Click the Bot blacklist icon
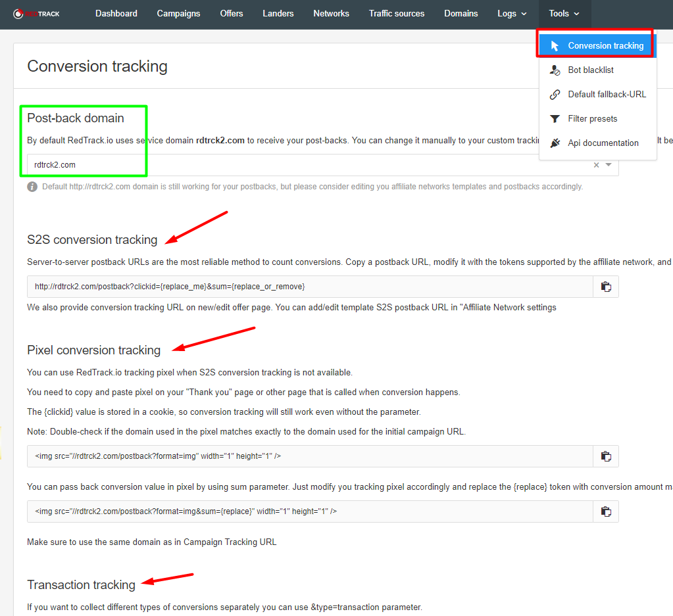This screenshot has width=673, height=616. pyautogui.click(x=555, y=70)
